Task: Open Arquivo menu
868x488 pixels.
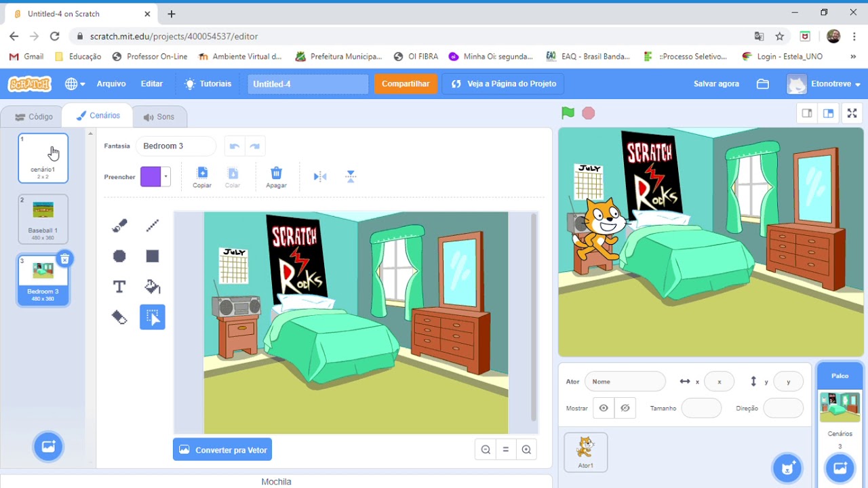Action: pos(111,84)
